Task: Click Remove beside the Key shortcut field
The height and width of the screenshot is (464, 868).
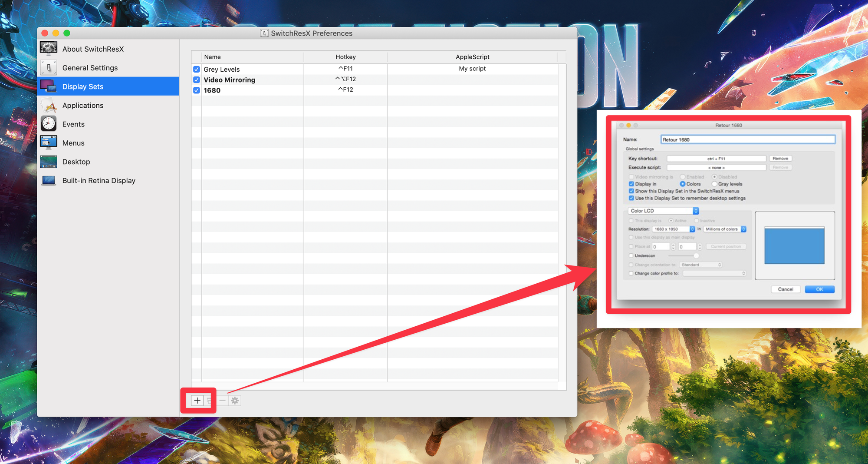Action: coord(780,159)
